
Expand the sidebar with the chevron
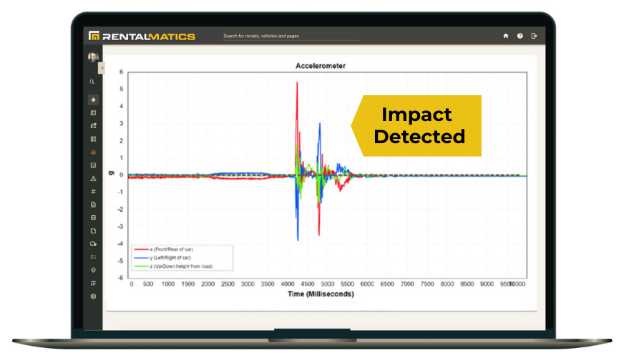(x=102, y=68)
